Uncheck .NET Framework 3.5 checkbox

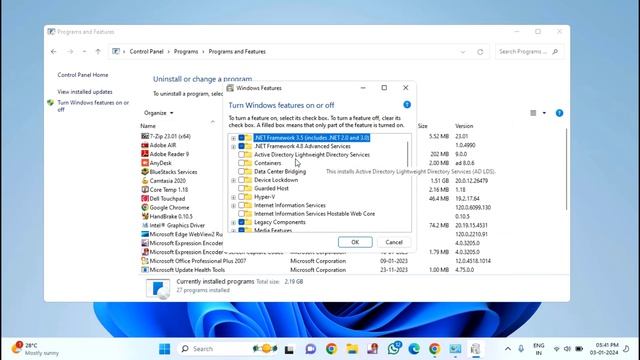click(241, 138)
